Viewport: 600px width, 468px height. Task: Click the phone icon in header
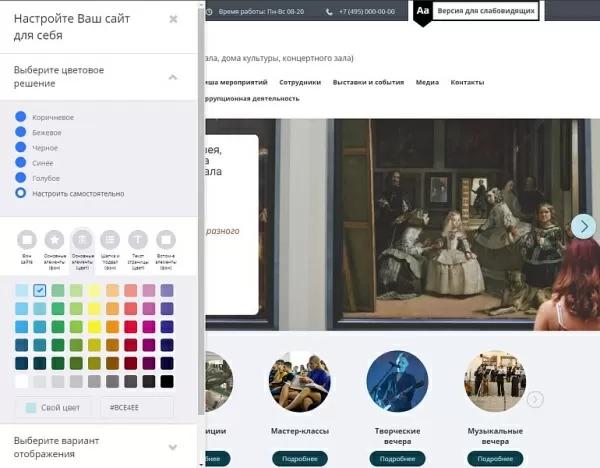[329, 12]
